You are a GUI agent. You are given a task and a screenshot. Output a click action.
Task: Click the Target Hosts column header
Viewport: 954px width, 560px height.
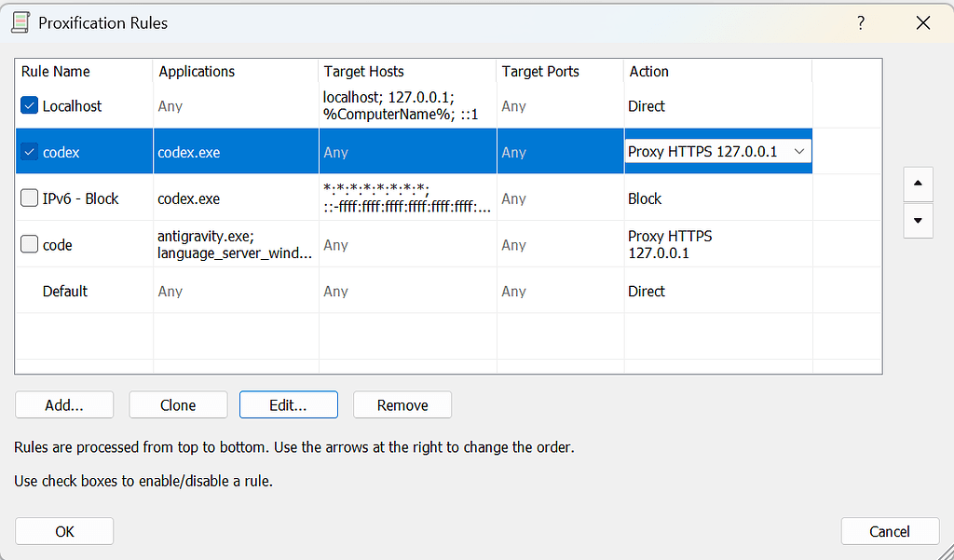(x=408, y=71)
